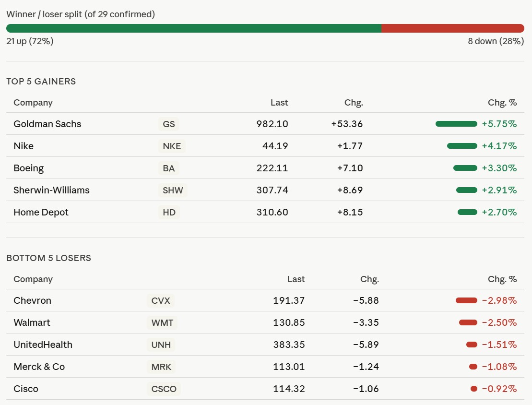Image resolution: width=532 pixels, height=405 pixels.
Task: Click the green winners segment of split bar
Action: (194, 28)
